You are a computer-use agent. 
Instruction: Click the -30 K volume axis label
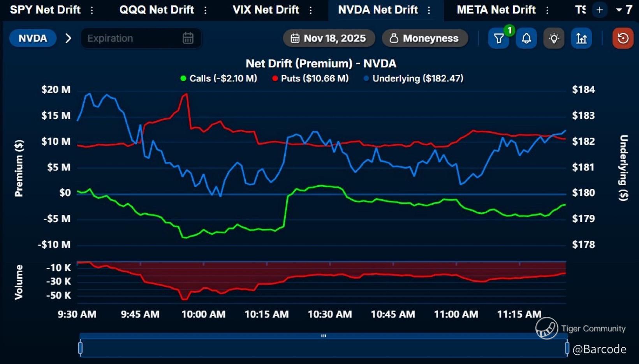(x=59, y=281)
